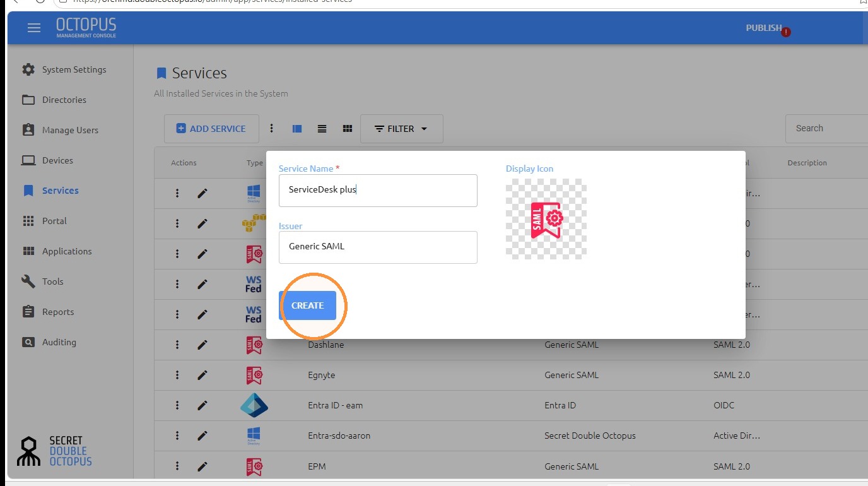The height and width of the screenshot is (486, 868).
Task: Click the Directories folder icon
Action: 28,100
